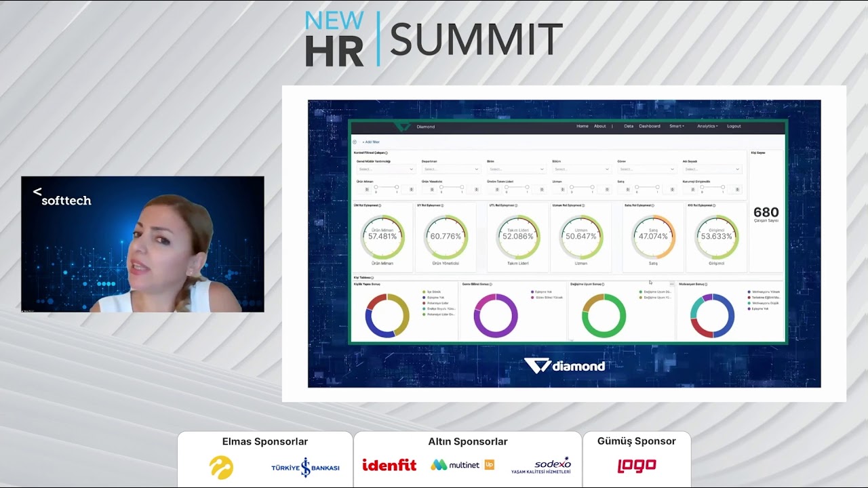The height and width of the screenshot is (488, 868).
Task: Click the speaker webcam video thumbnail
Action: click(x=142, y=244)
